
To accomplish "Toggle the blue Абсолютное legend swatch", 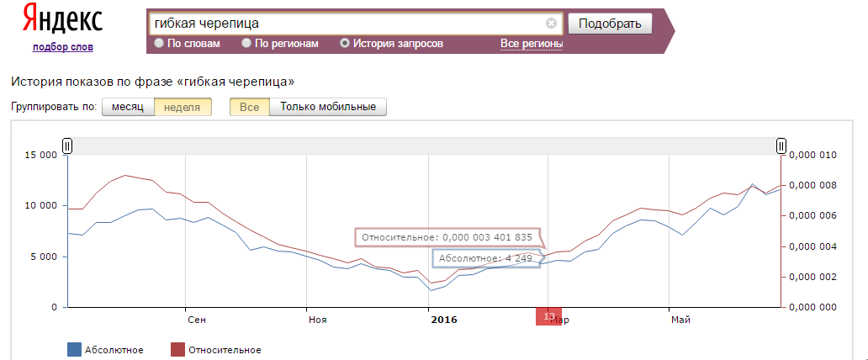I will pyautogui.click(x=74, y=349).
